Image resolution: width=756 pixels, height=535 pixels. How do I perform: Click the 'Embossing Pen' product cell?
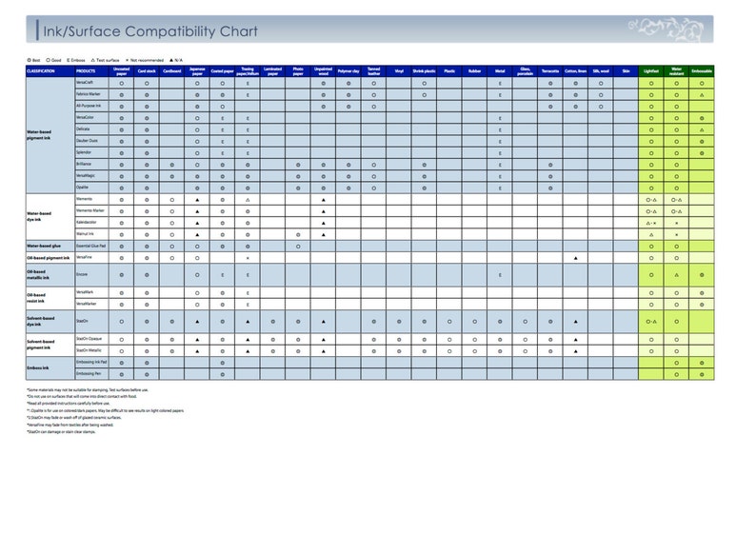coord(91,374)
